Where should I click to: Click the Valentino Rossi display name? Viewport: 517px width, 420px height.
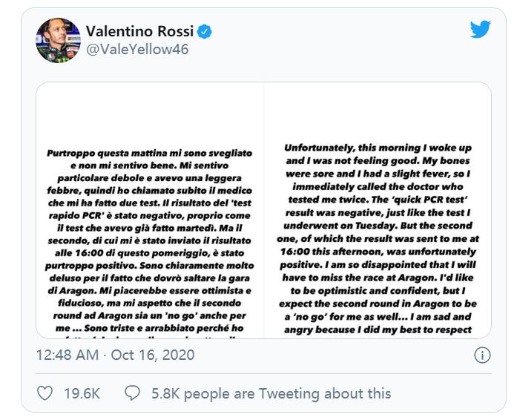coord(139,31)
